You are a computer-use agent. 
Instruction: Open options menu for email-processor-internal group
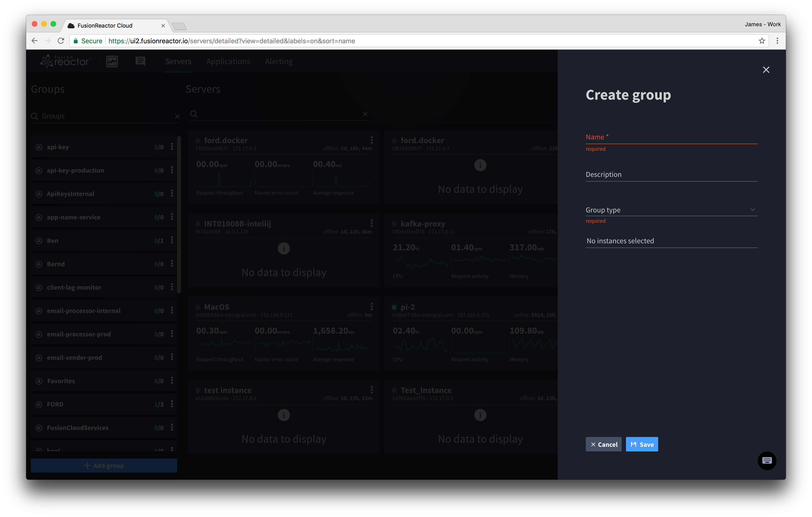172,310
